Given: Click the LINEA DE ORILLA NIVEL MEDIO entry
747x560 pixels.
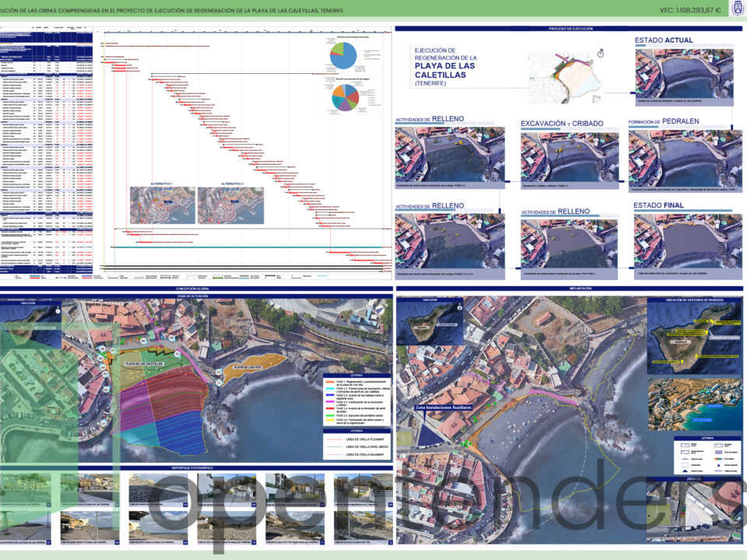Looking at the screenshot, I should 357,447.
